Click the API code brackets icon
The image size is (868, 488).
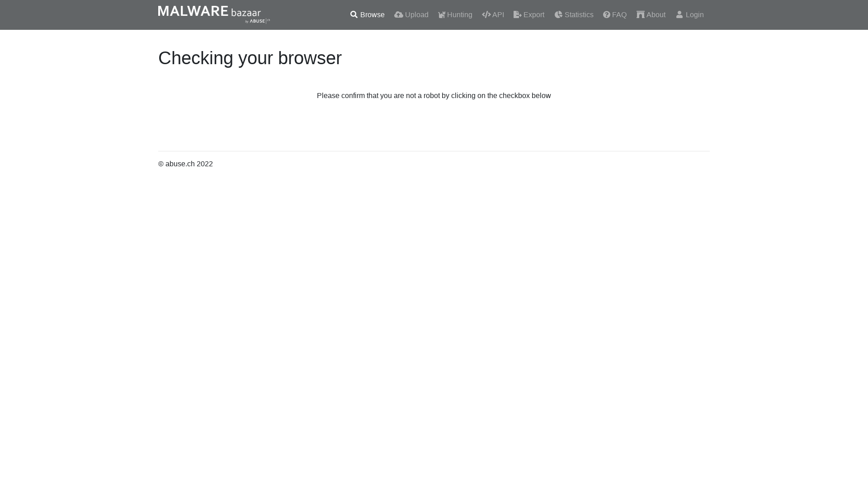coord(486,14)
